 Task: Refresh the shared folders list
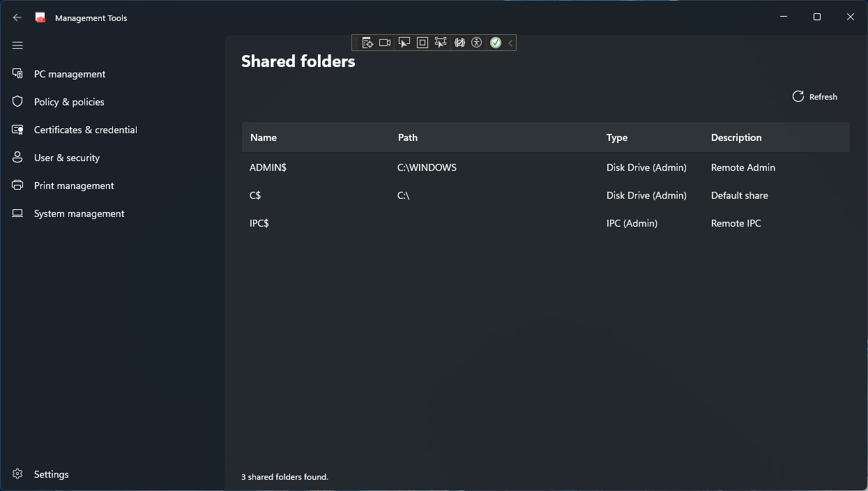tap(815, 97)
